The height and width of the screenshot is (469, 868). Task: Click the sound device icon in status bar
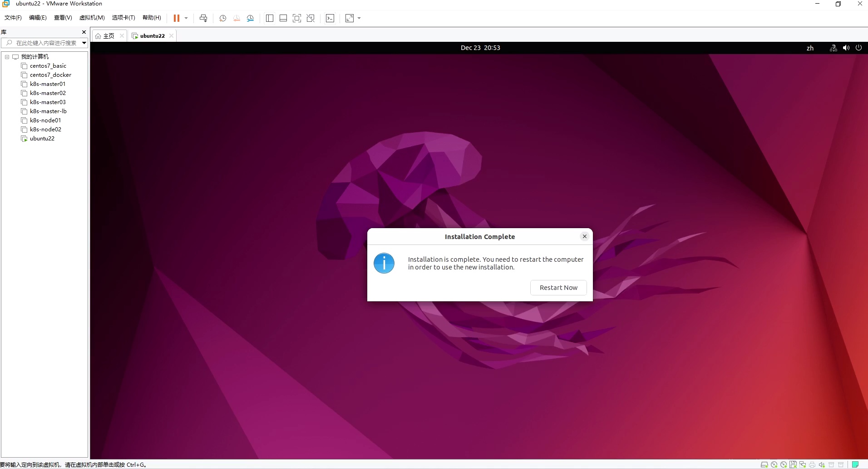822,464
